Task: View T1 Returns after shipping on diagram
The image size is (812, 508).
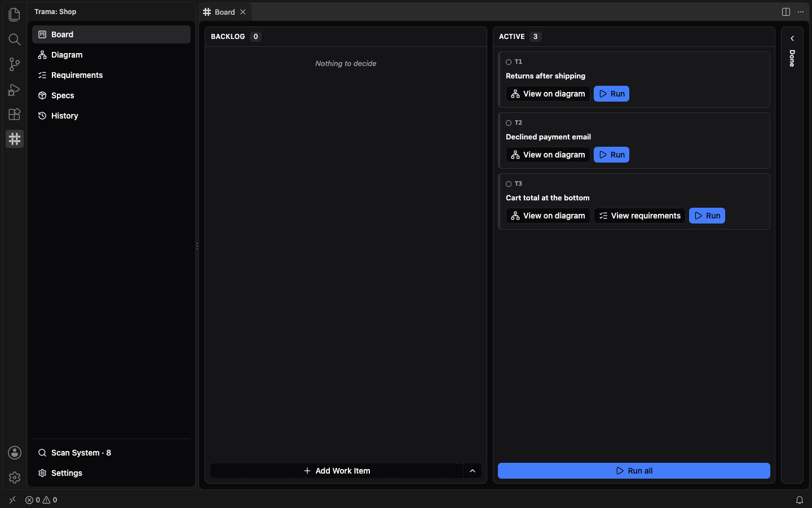Action: [548, 94]
